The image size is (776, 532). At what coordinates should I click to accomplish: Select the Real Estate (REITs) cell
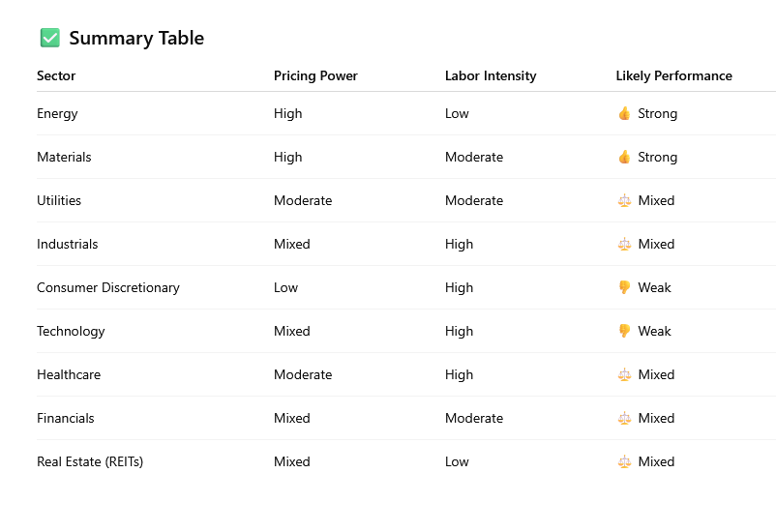tap(90, 461)
